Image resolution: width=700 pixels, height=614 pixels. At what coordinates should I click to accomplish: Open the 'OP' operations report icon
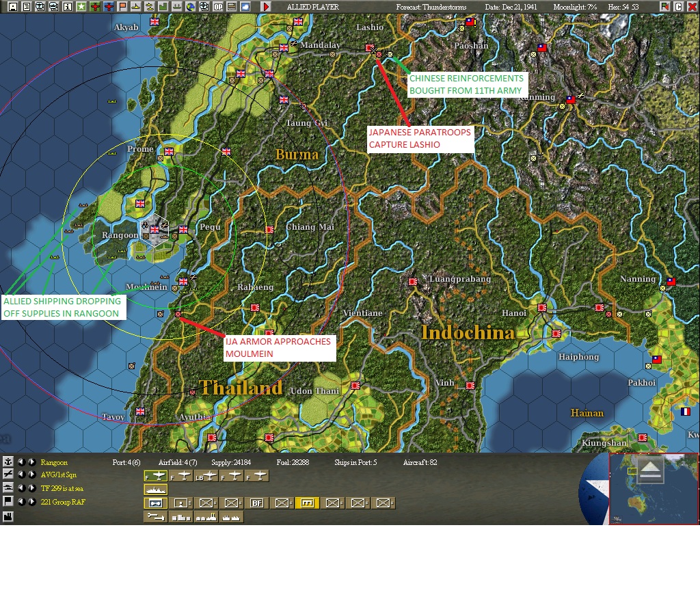click(x=218, y=6)
